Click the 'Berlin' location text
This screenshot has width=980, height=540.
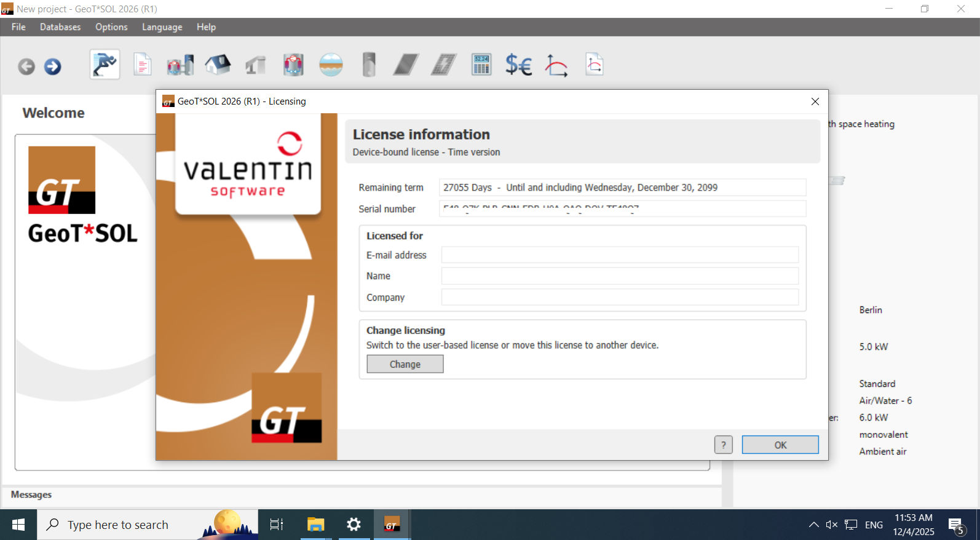click(871, 310)
